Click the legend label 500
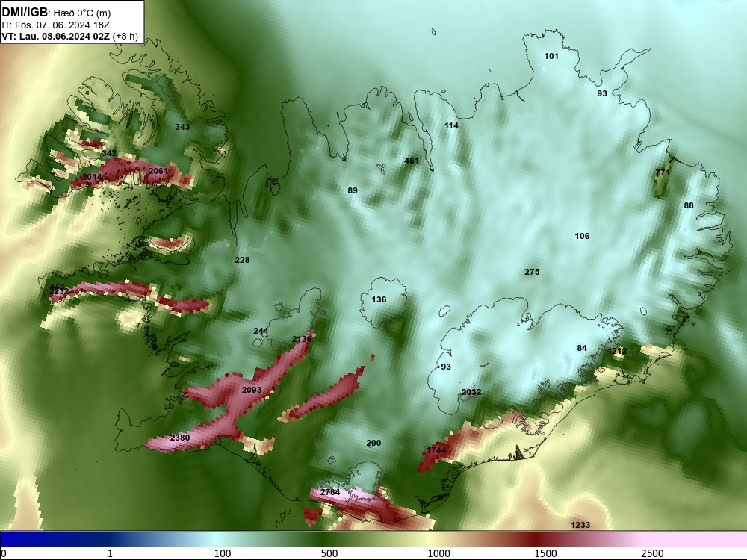The height and width of the screenshot is (560, 747). click(329, 553)
